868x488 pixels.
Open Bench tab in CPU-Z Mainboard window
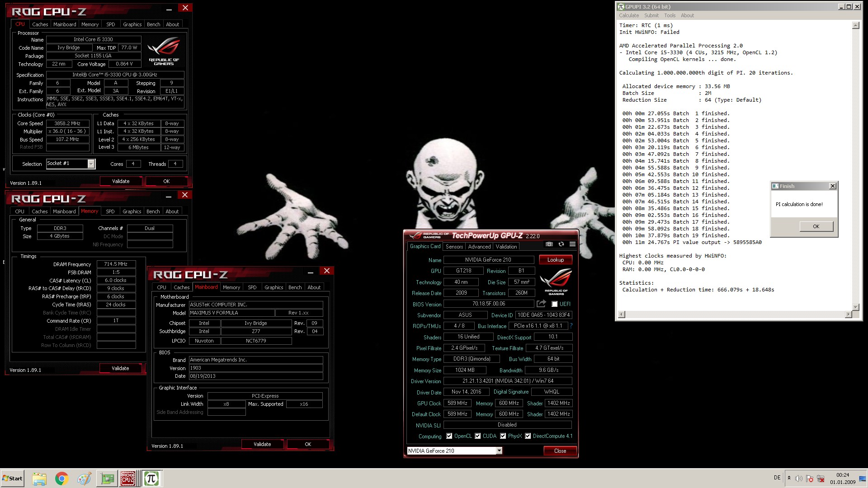click(x=295, y=287)
